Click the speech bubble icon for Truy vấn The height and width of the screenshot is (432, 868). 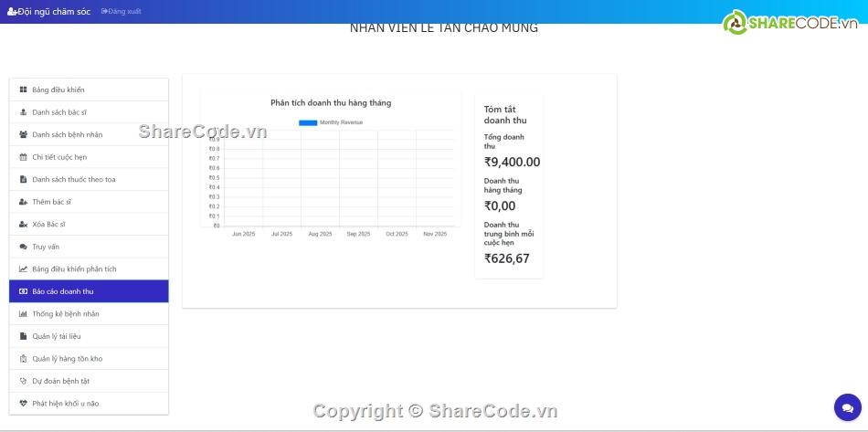click(x=23, y=247)
